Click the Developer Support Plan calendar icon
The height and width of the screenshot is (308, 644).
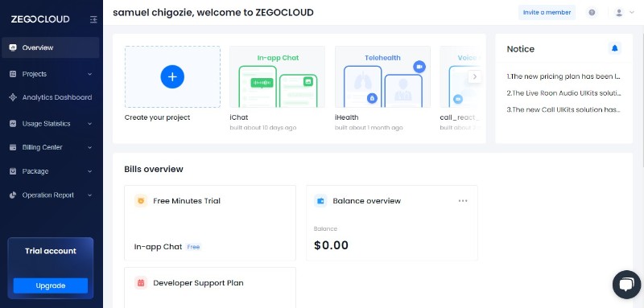point(141,283)
